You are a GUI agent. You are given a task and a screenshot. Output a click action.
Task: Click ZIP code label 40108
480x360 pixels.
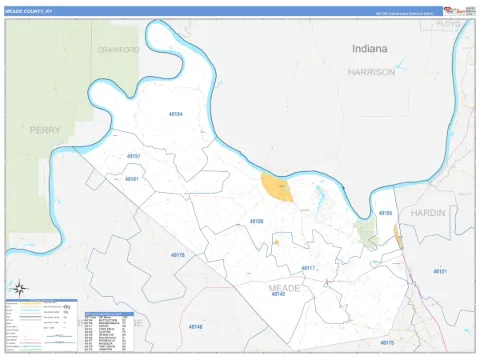pyautogui.click(x=256, y=221)
